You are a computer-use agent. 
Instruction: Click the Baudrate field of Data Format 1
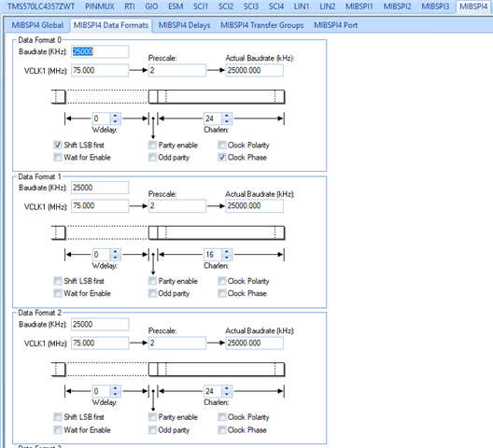click(x=100, y=188)
